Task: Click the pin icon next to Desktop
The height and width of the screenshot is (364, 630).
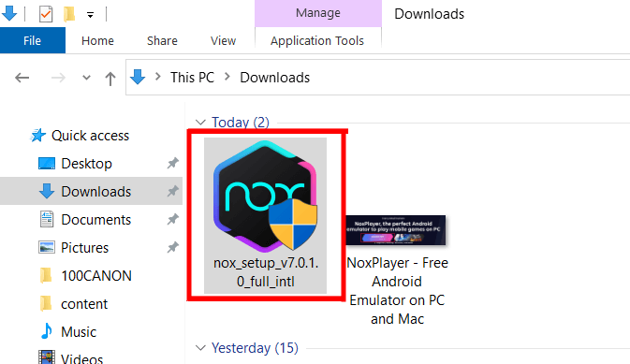Action: (x=173, y=163)
